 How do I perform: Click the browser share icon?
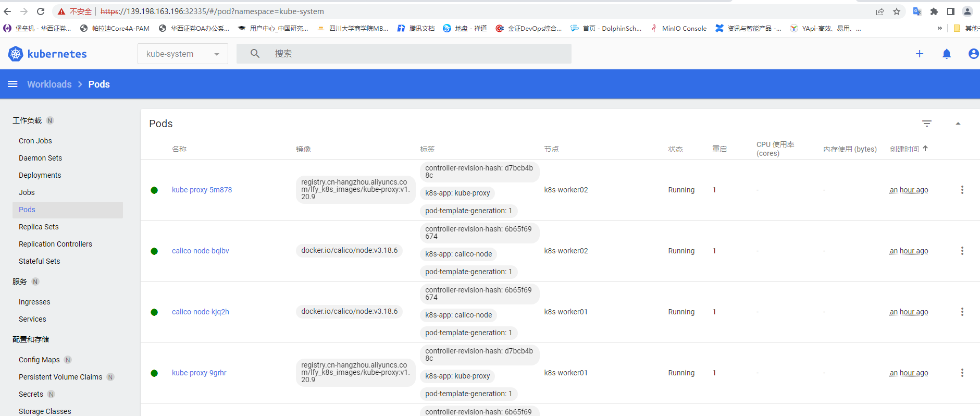point(880,11)
